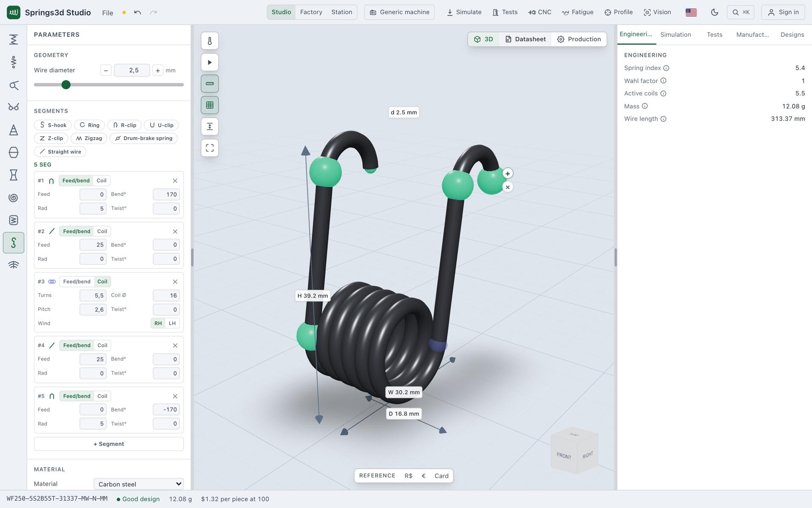The image size is (812, 508).
Task: Show info for Spring index
Action: tap(666, 68)
